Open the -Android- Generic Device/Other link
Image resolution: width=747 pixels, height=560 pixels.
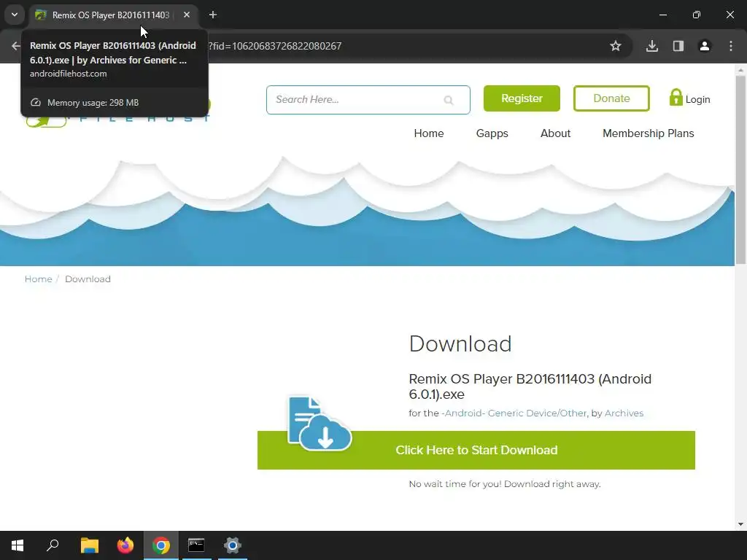click(514, 413)
